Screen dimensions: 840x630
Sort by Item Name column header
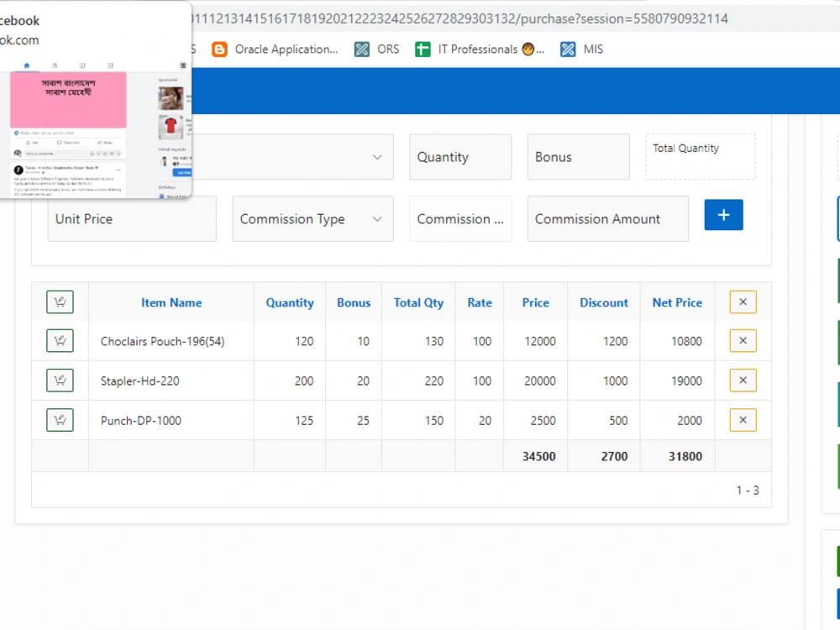171,302
